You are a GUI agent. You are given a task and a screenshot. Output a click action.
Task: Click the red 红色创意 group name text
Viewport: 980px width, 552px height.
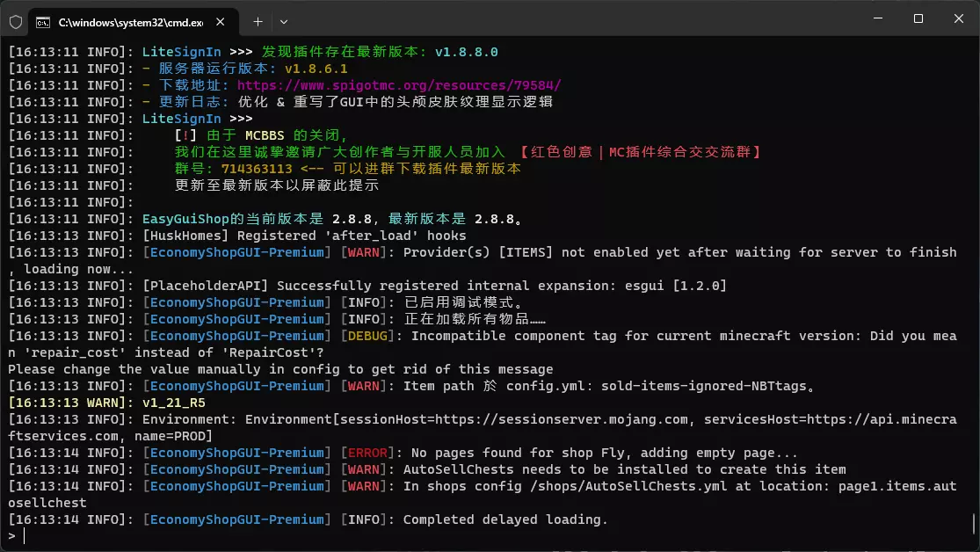pyautogui.click(x=562, y=152)
